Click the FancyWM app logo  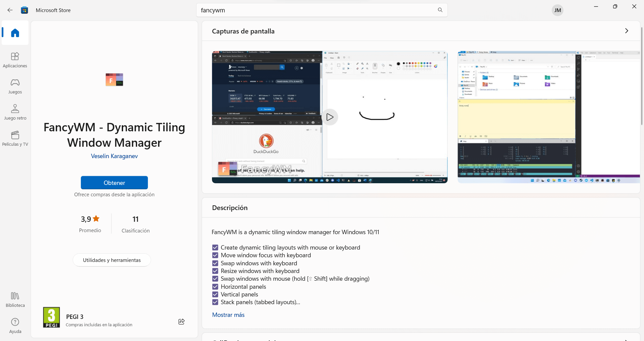coord(114,80)
